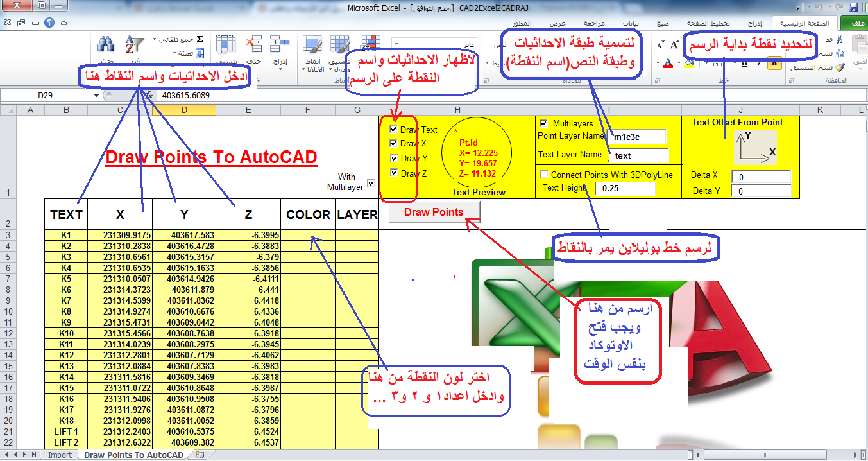
Task: Expand the AutoSum dropdown arrow
Action: click(154, 39)
